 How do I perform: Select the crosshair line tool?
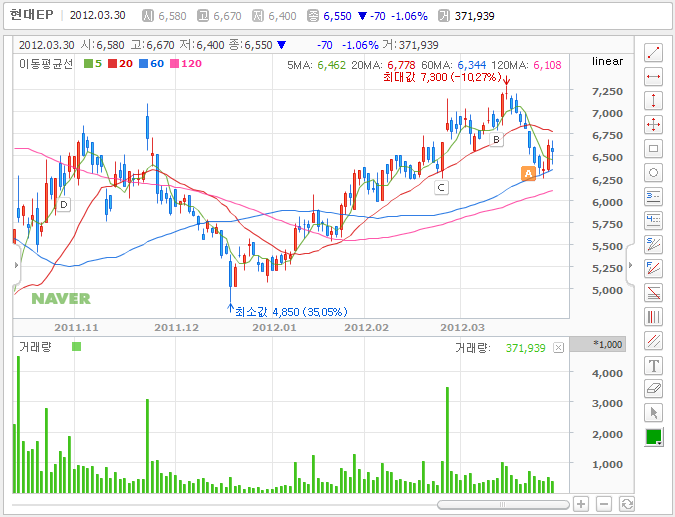653,125
